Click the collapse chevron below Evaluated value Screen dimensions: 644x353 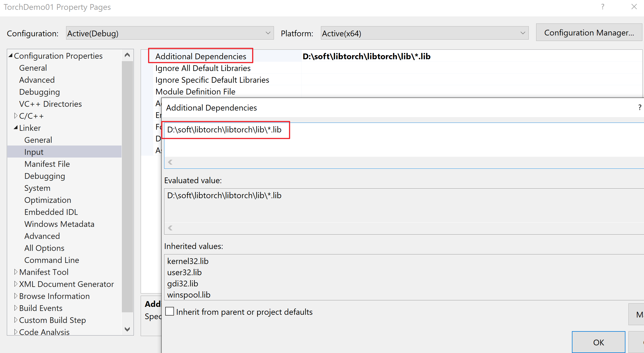170,228
